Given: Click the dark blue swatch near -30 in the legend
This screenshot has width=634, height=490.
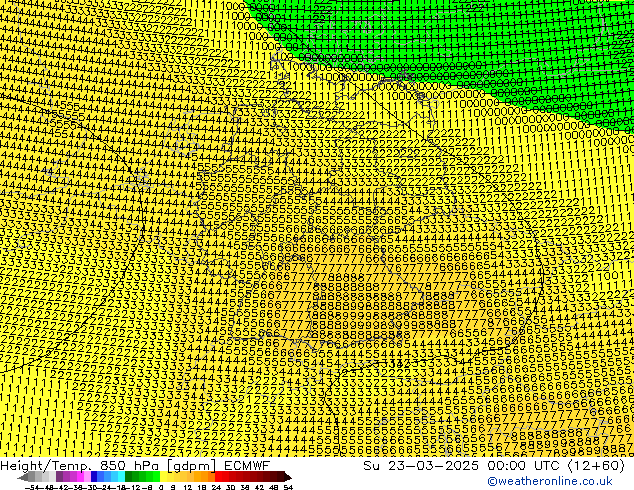Looking at the screenshot, I should pyautogui.click(x=94, y=477).
